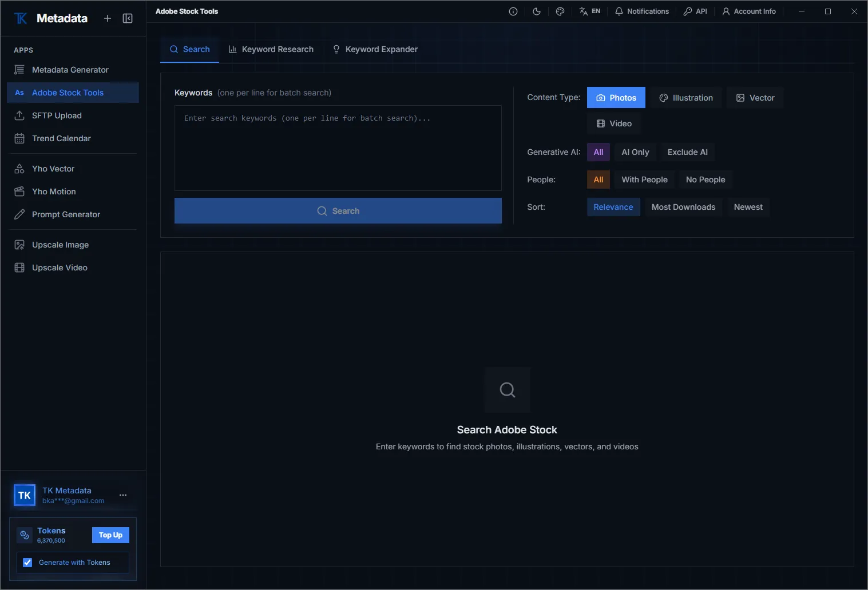Click the TK Metadata logo icon
Image resolution: width=868 pixels, height=590 pixels.
(21, 18)
